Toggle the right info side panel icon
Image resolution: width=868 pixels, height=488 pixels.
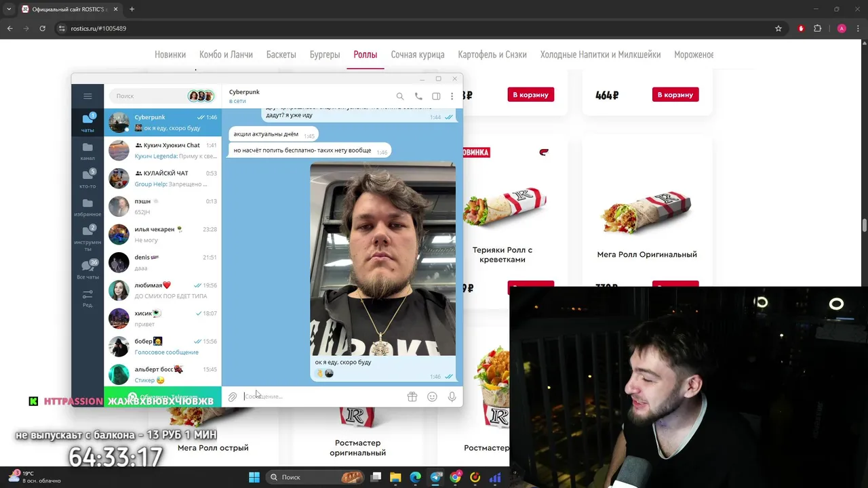436,96
